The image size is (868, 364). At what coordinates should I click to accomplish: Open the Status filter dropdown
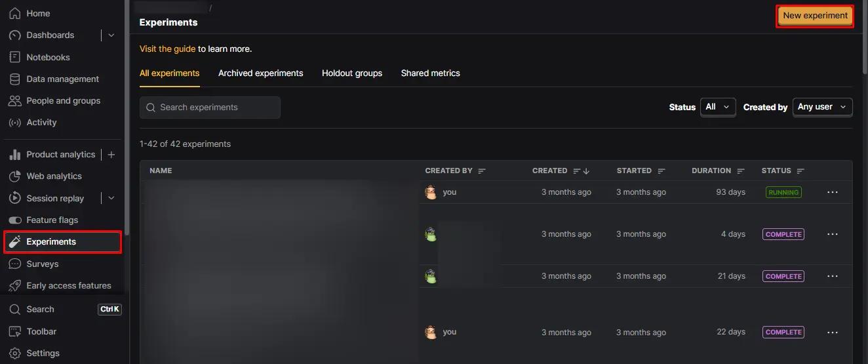pyautogui.click(x=718, y=107)
